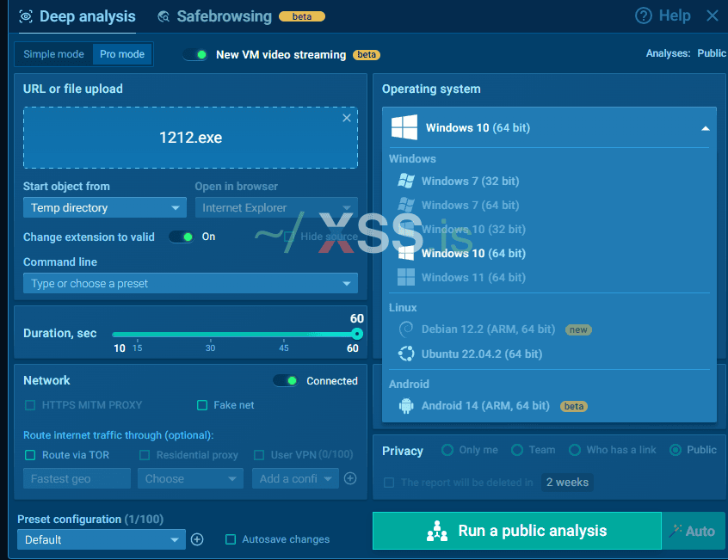This screenshot has height=560, width=728.
Task: Click the Debian swirl icon
Action: click(x=406, y=329)
